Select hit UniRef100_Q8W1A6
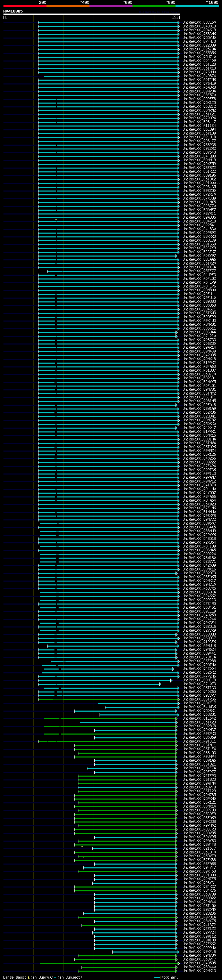 coord(199,761)
